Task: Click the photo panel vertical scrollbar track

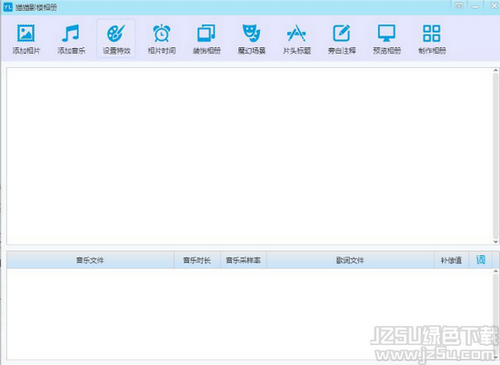Action: (x=496, y=156)
